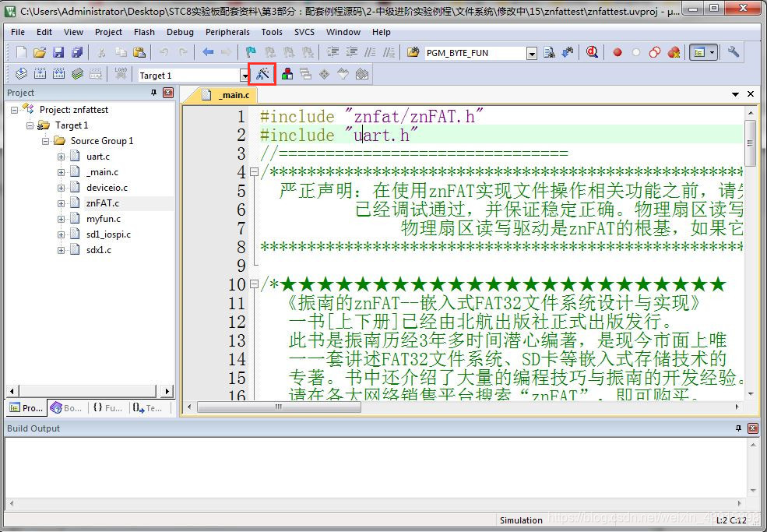The image size is (767, 532).
Task: Click the Select Software Packs icon
Action: tap(343, 75)
